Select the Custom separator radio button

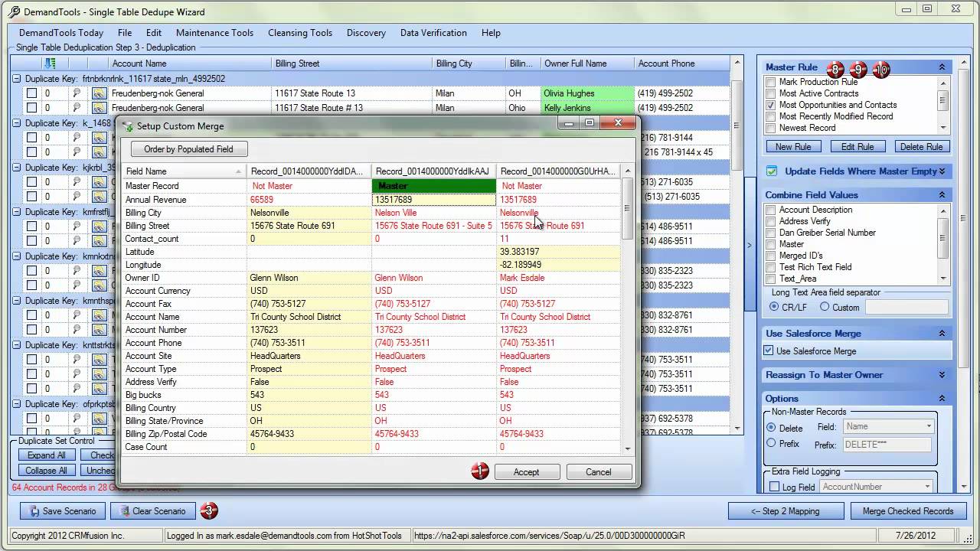click(x=825, y=307)
